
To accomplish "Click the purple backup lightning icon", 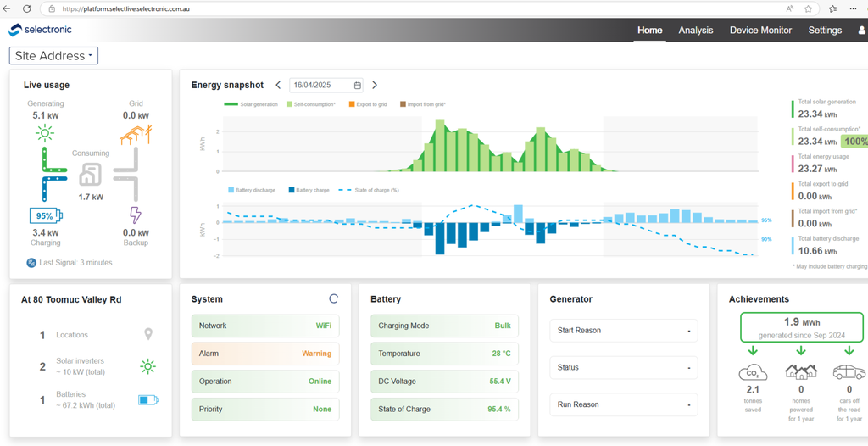I will (135, 215).
